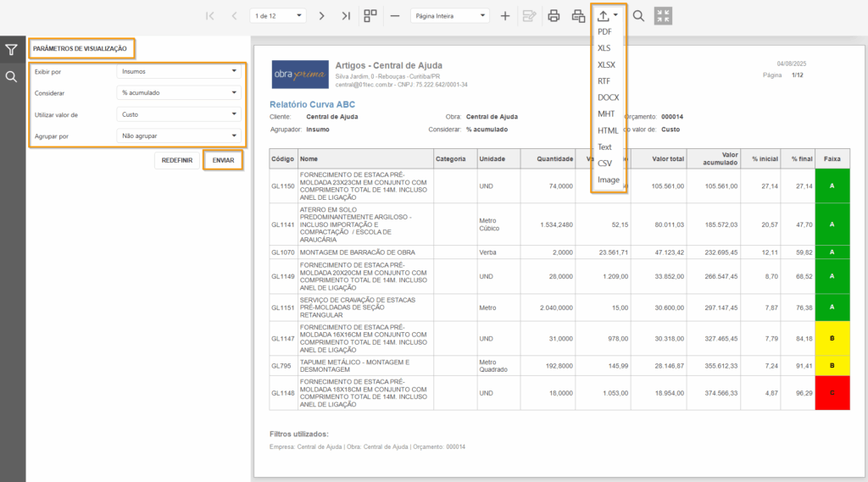Jump to last page of report

coord(346,16)
